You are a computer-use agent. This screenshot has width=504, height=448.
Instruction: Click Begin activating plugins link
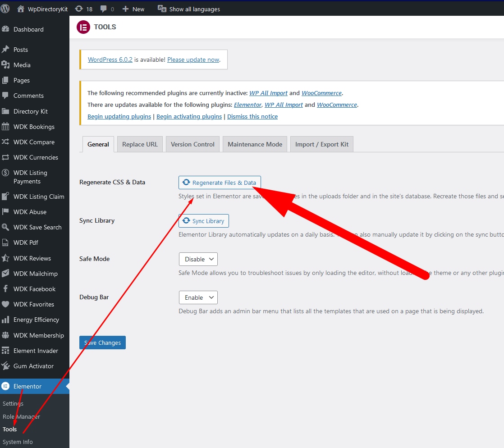click(x=189, y=116)
